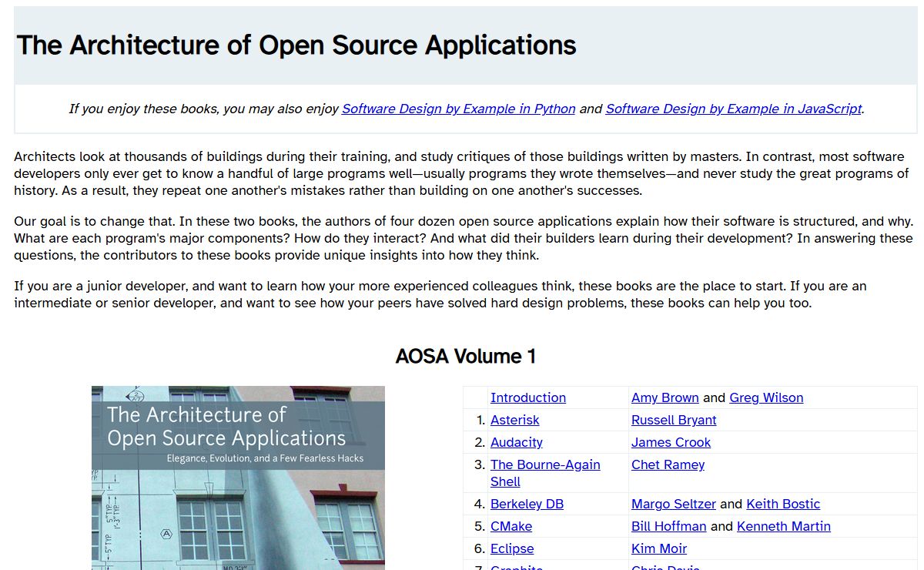The width and height of the screenshot is (924, 570).
Task: Visit author Bill Hoffman's link
Action: [668, 526]
